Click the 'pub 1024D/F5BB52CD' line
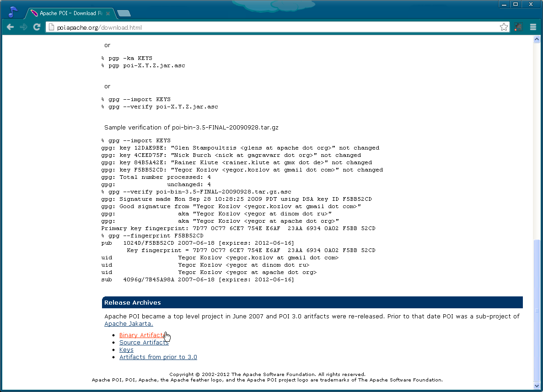This screenshot has width=543, height=392. pos(197,243)
